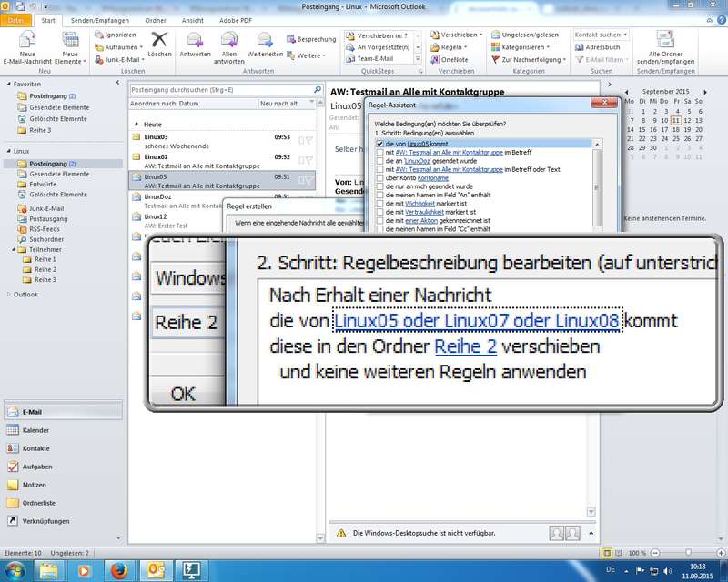Click the Start ribbon tab
This screenshot has height=582, width=728.
coord(48,20)
